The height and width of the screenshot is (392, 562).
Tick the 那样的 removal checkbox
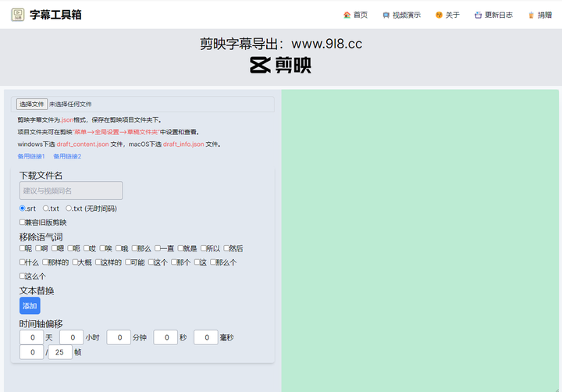(45, 262)
